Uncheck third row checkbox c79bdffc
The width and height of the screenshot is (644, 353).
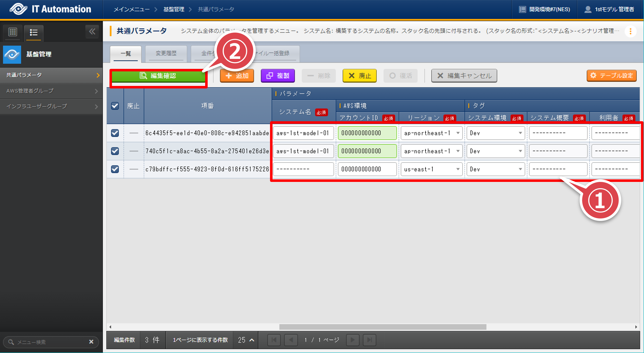pos(115,169)
